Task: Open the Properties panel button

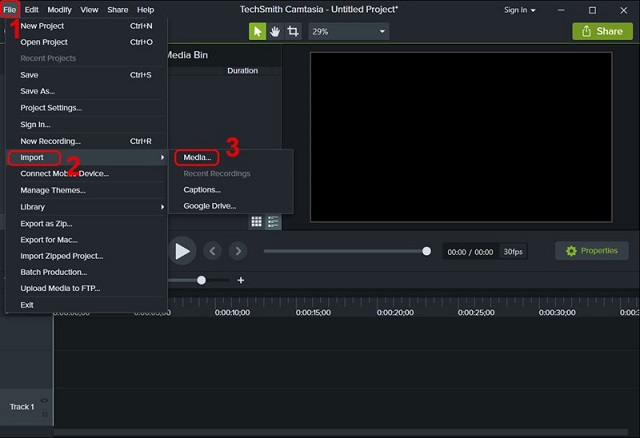Action: pyautogui.click(x=591, y=251)
